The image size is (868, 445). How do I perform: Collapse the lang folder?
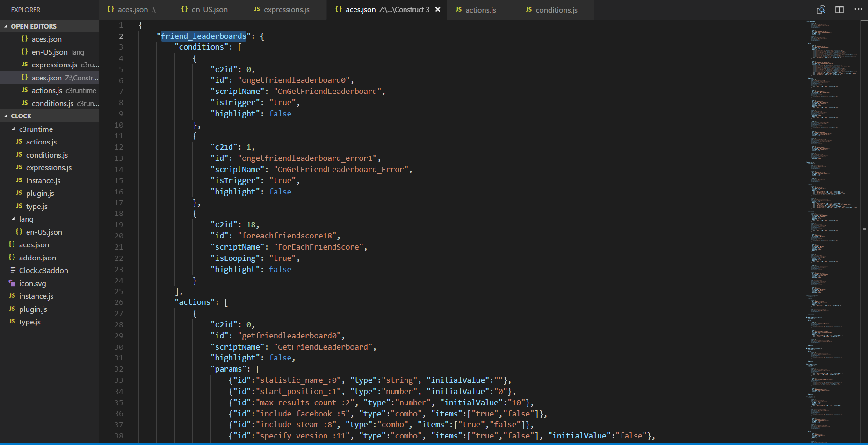click(13, 219)
